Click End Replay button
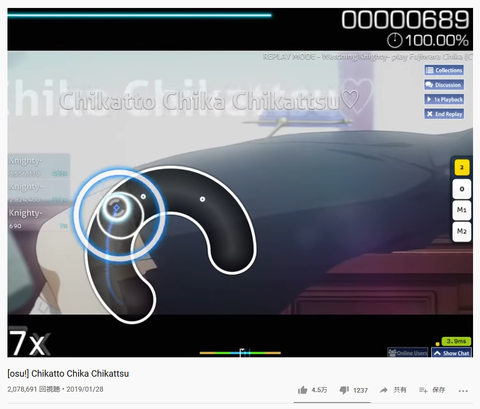Screen dimensions: 480x409 (444, 114)
